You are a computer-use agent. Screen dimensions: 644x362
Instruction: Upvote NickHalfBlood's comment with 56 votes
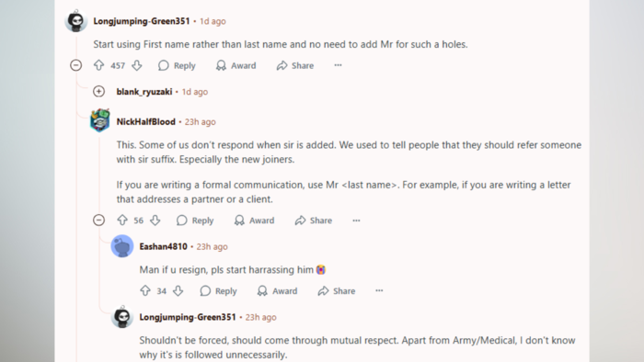pyautogui.click(x=122, y=221)
